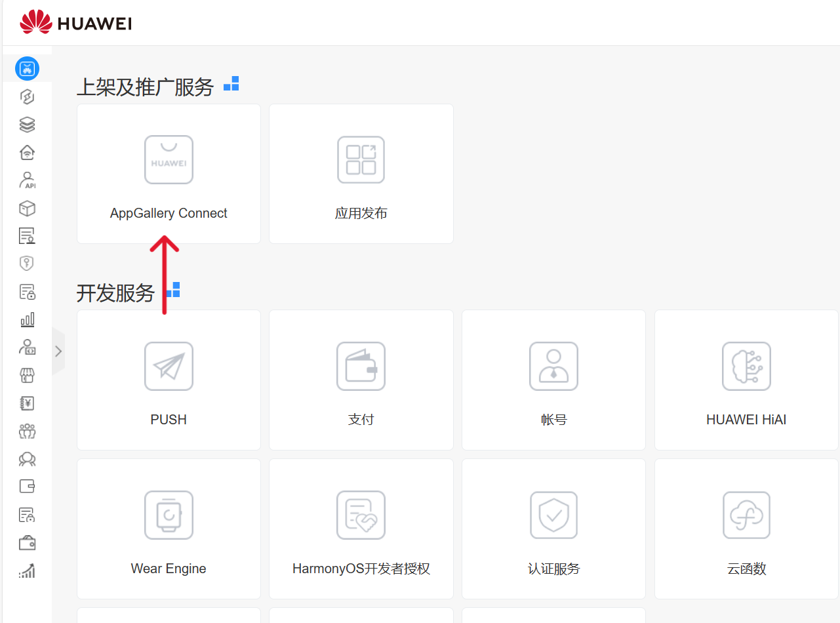
Task: Open the 支付 payment service card
Action: pos(361,380)
